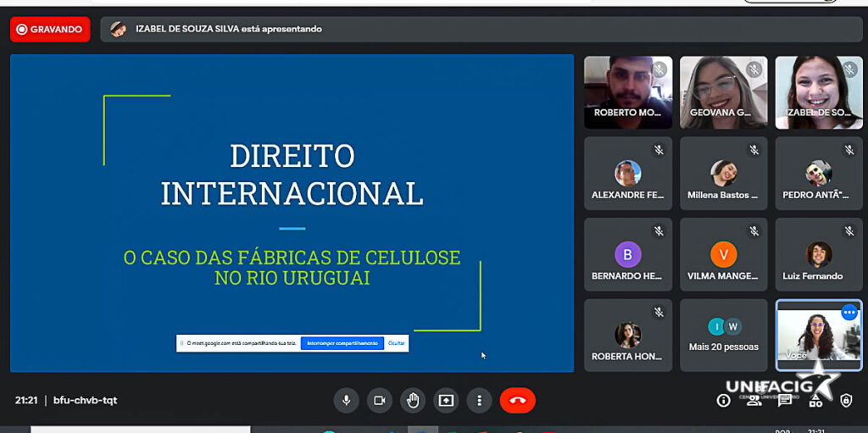Open options on your own video tile
This screenshot has height=433, width=868.
click(x=849, y=313)
